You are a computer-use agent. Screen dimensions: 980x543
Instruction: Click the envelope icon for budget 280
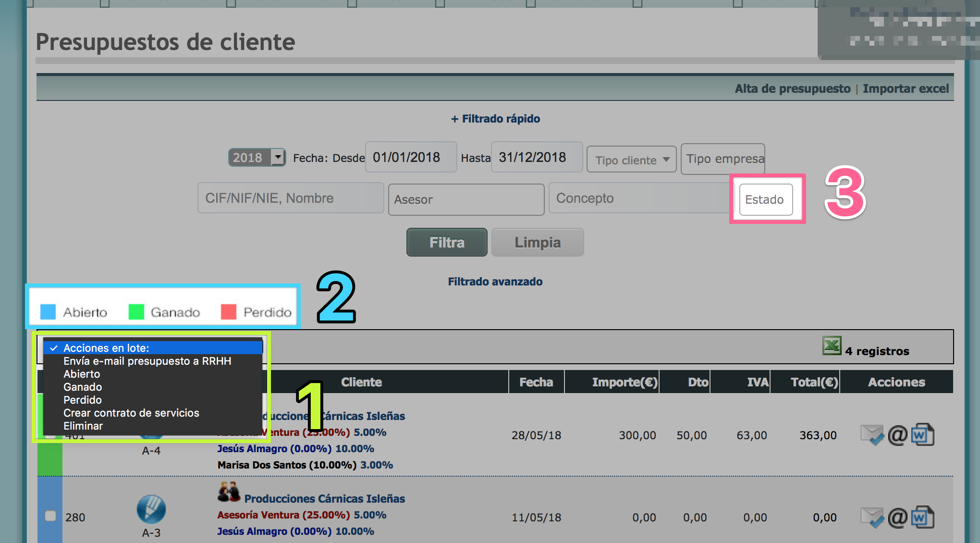[871, 518]
